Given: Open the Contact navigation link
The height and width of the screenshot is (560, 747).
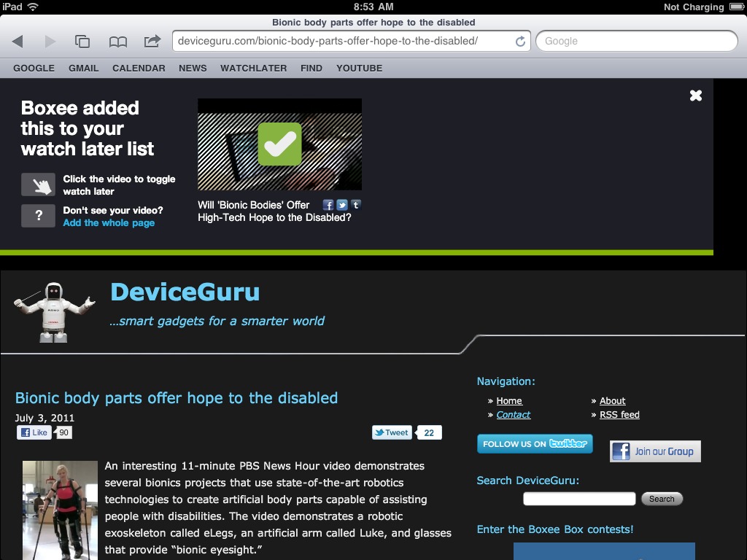Looking at the screenshot, I should click(513, 415).
